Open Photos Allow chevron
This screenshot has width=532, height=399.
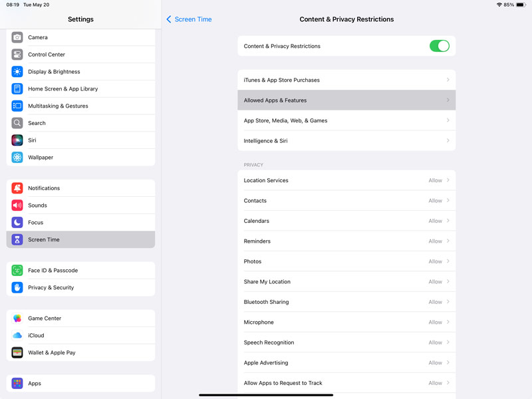point(448,261)
